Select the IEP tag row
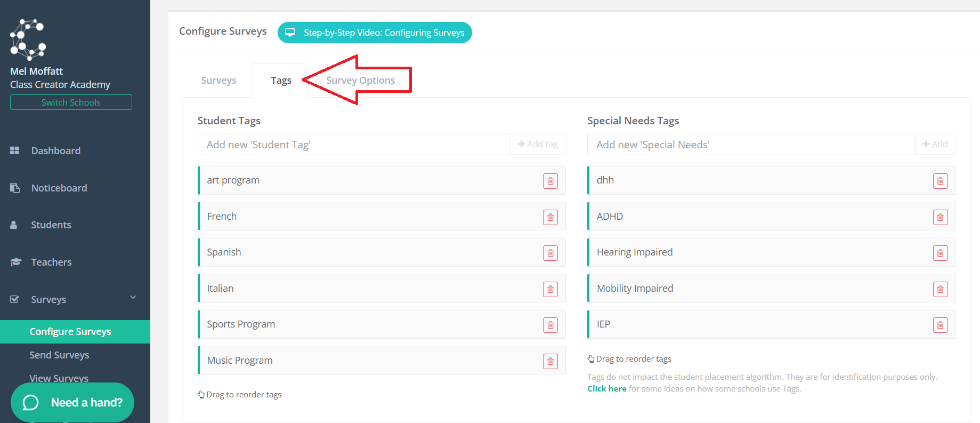The width and height of the screenshot is (980, 423). point(771,324)
